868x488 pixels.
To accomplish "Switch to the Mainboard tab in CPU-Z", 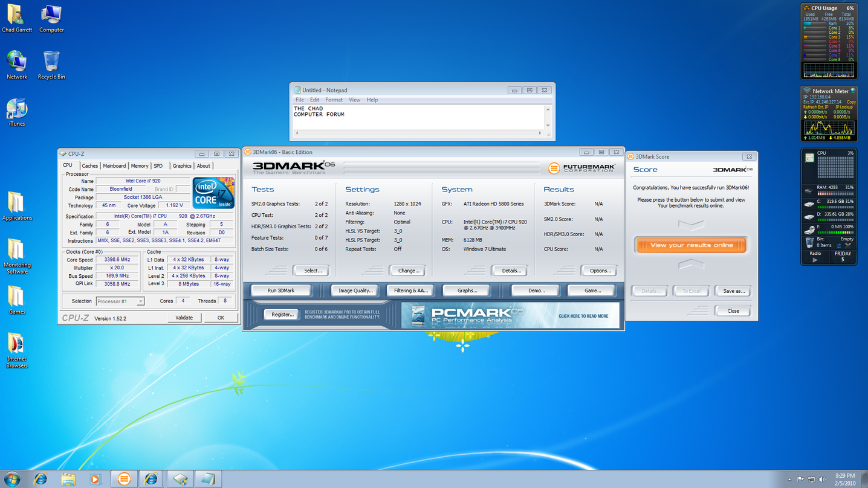I will point(114,166).
